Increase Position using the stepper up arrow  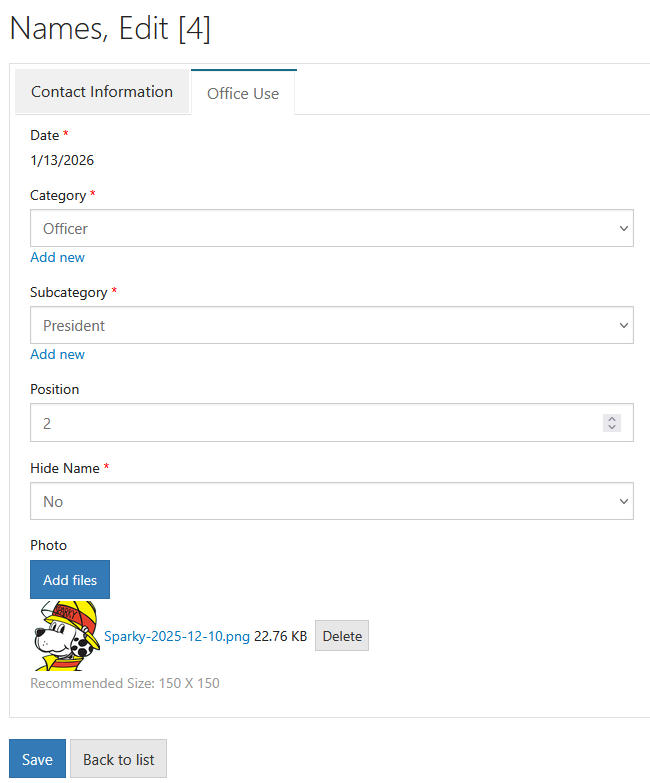(x=612, y=419)
